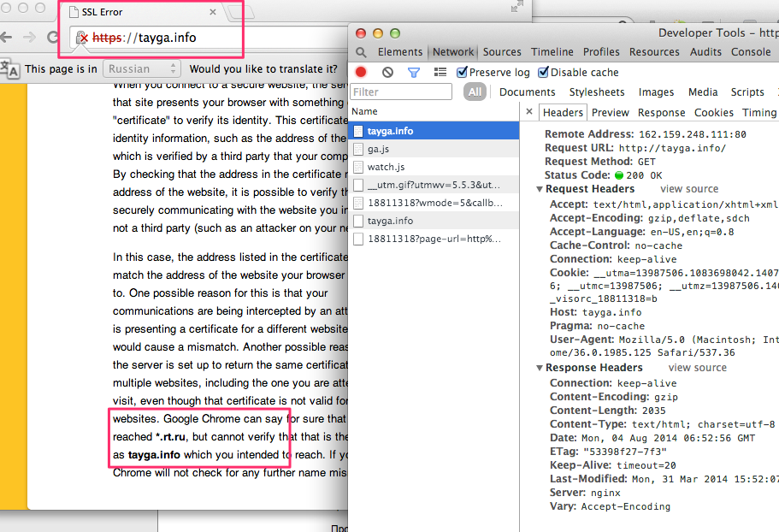Switch to the Sources panel

(x=502, y=51)
